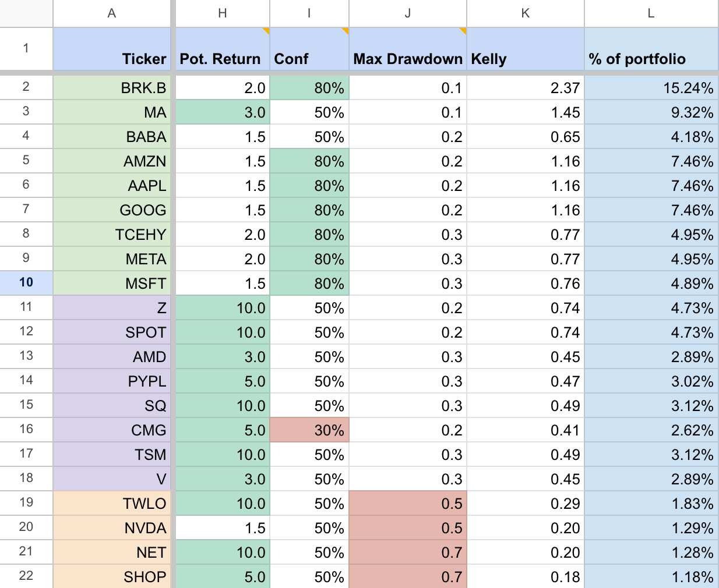
Task: Click the MA ticker cell
Action: (112, 112)
